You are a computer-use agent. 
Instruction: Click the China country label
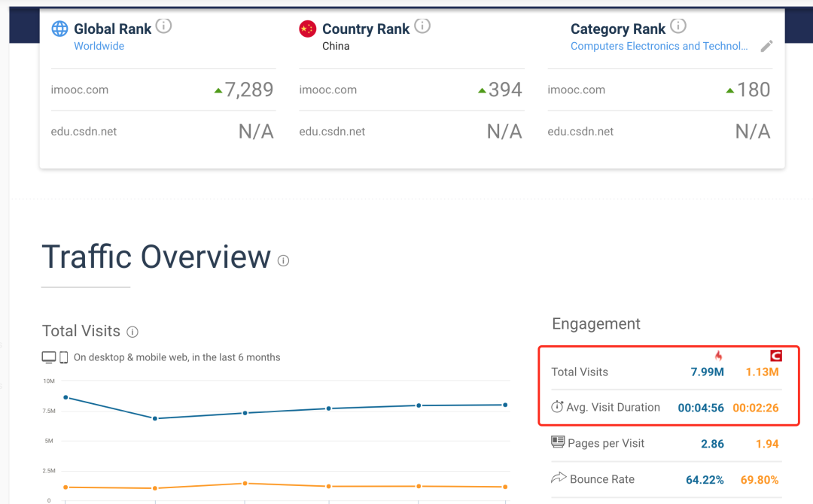(336, 46)
